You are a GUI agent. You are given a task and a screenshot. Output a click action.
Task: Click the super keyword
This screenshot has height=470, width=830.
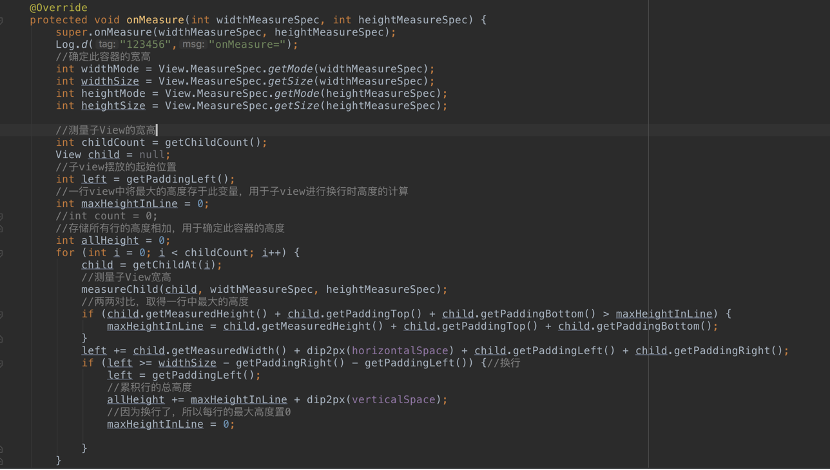[x=71, y=32]
